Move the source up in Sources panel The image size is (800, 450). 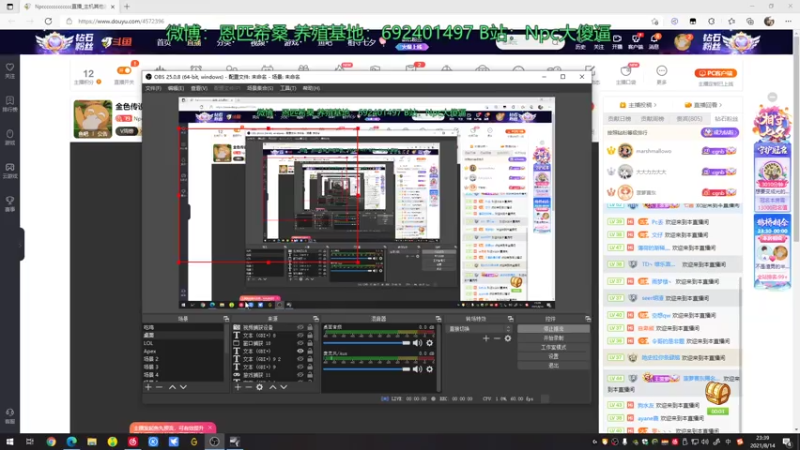[272, 387]
